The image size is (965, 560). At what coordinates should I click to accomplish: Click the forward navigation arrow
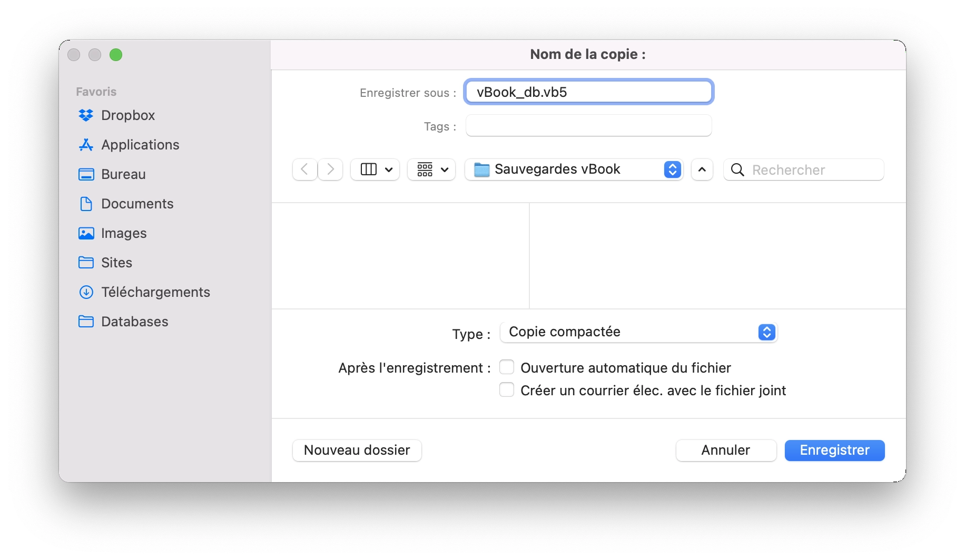click(x=330, y=169)
